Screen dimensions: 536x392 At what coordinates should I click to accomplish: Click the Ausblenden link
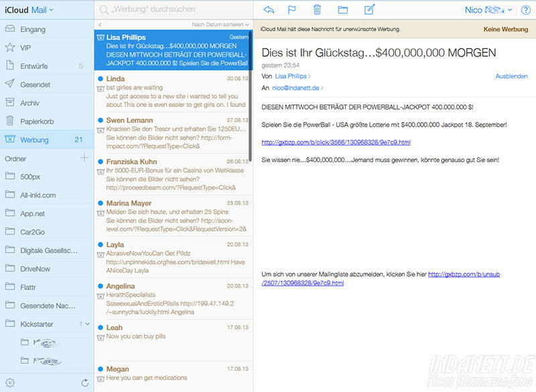click(511, 76)
